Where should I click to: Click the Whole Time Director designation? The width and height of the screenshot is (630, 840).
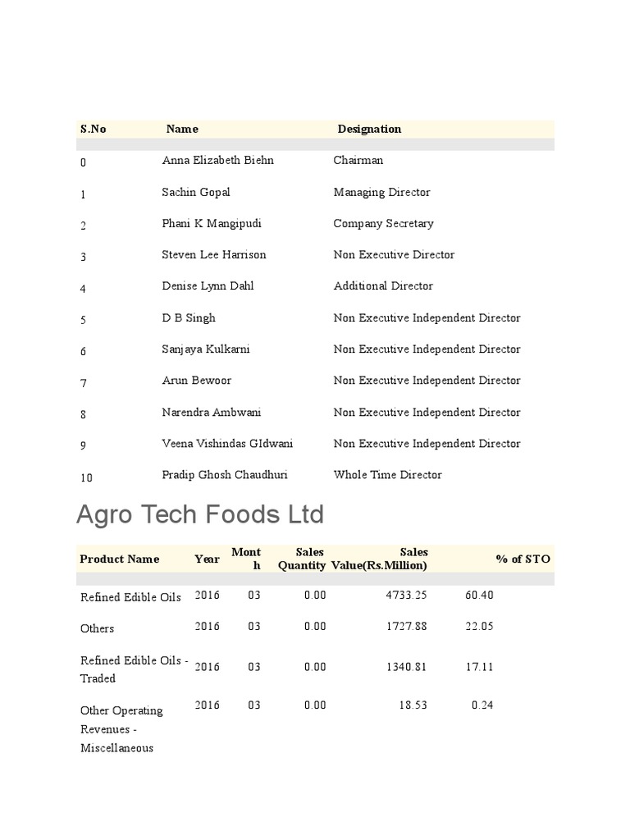[x=387, y=475]
